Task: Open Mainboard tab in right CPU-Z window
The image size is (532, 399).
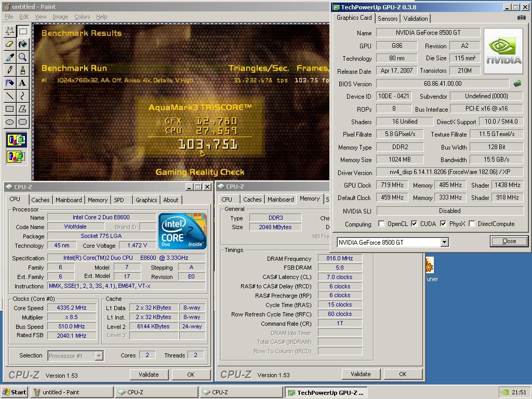Action: point(281,199)
